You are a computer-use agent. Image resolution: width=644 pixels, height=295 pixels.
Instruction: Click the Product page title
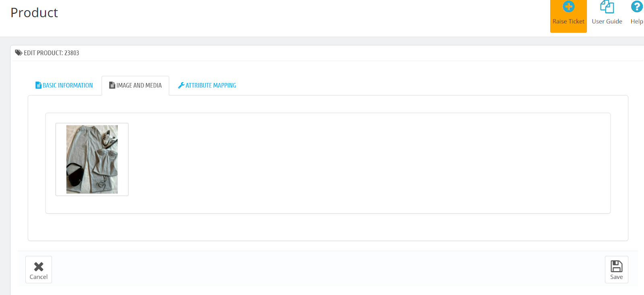(x=34, y=13)
